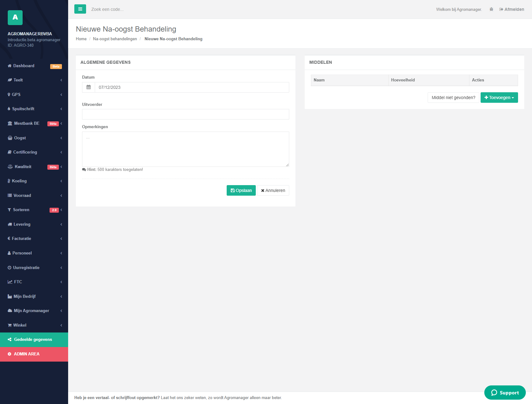
Task: Click the Personeel user icon
Action: tap(9, 253)
